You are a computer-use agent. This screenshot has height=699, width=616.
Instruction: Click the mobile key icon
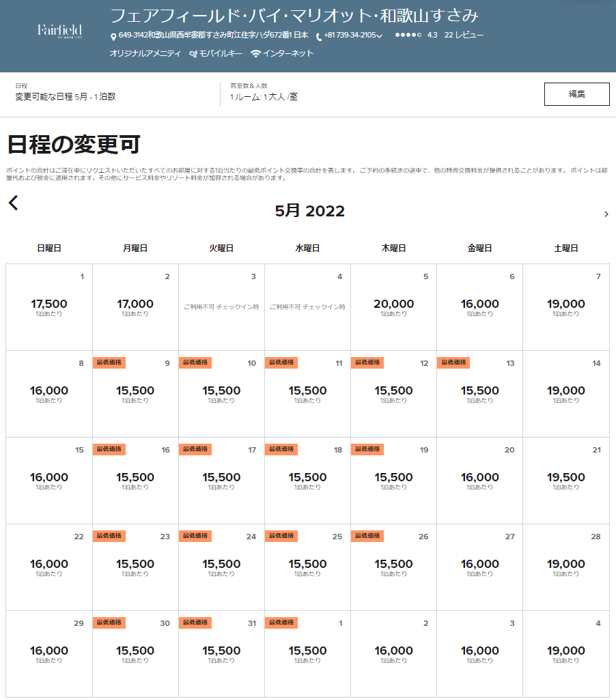coord(193,53)
